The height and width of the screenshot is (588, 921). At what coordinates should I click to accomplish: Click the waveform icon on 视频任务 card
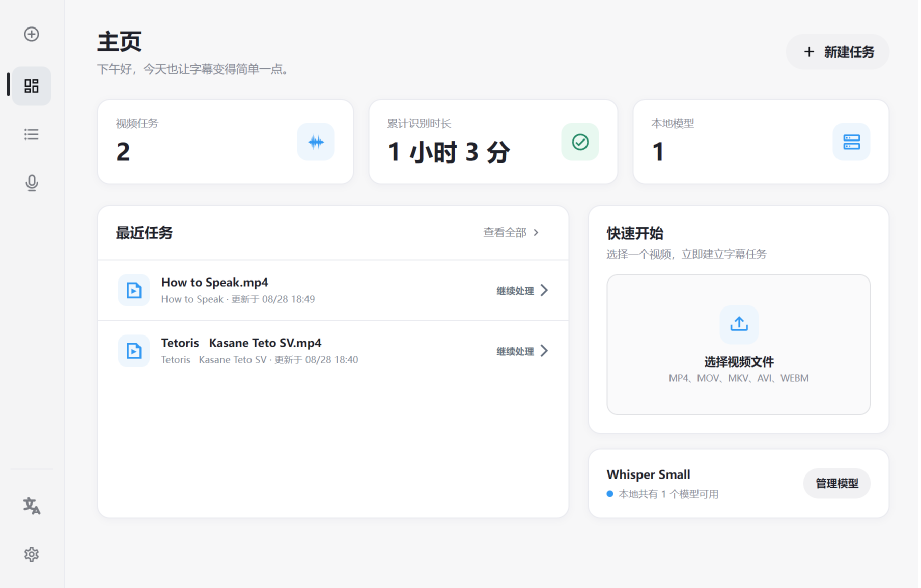316,142
